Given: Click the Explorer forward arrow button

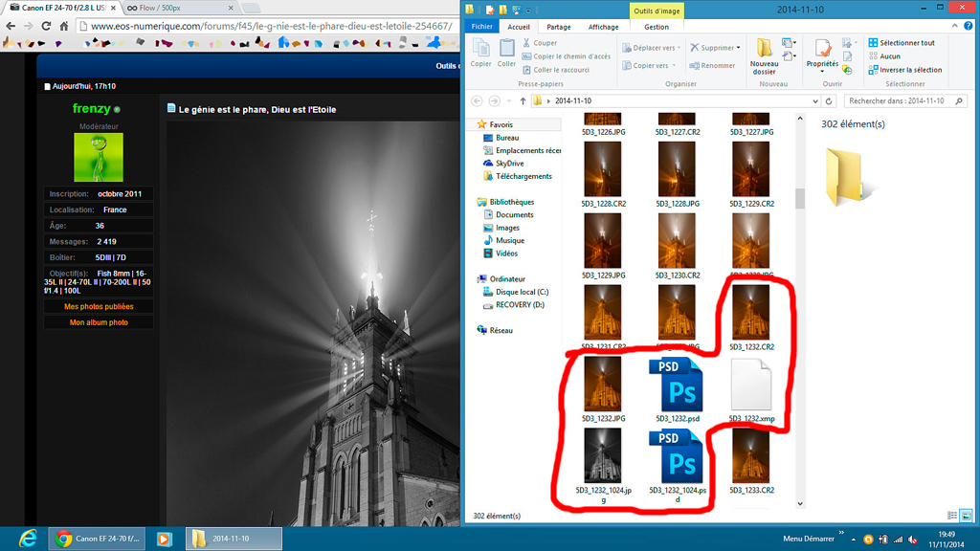Looking at the screenshot, I should (495, 100).
